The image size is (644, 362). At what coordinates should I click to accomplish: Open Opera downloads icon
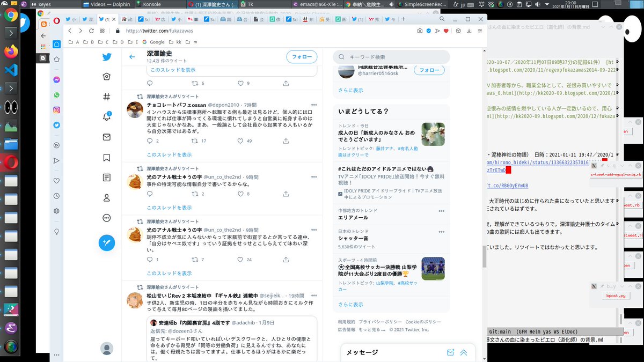[469, 31]
